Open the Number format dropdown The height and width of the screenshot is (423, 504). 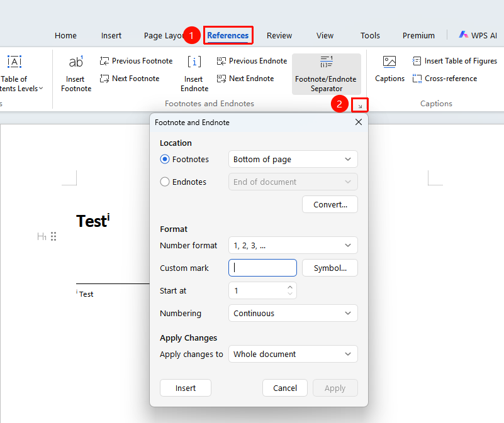(293, 245)
